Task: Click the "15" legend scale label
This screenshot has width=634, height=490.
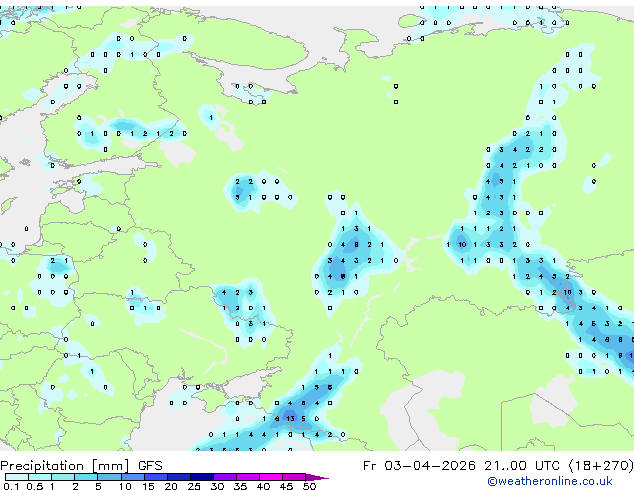Action: click(x=148, y=486)
